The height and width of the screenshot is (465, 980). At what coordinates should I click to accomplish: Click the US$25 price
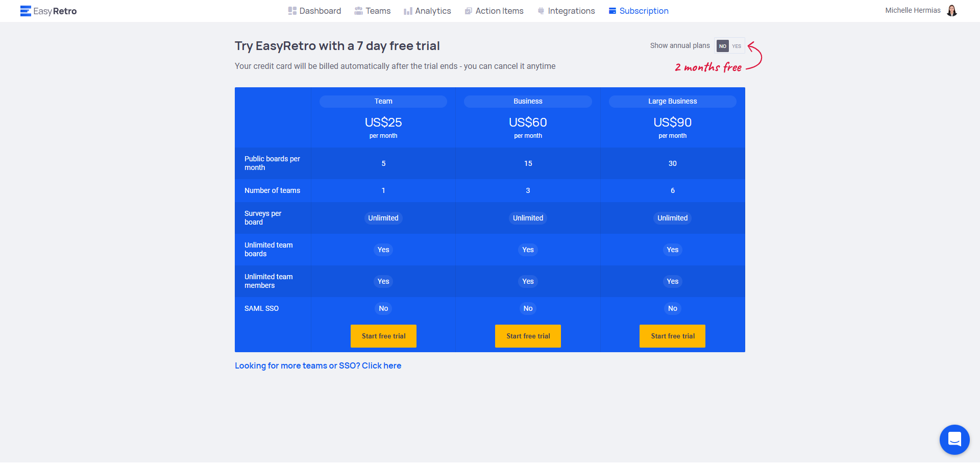click(x=383, y=122)
